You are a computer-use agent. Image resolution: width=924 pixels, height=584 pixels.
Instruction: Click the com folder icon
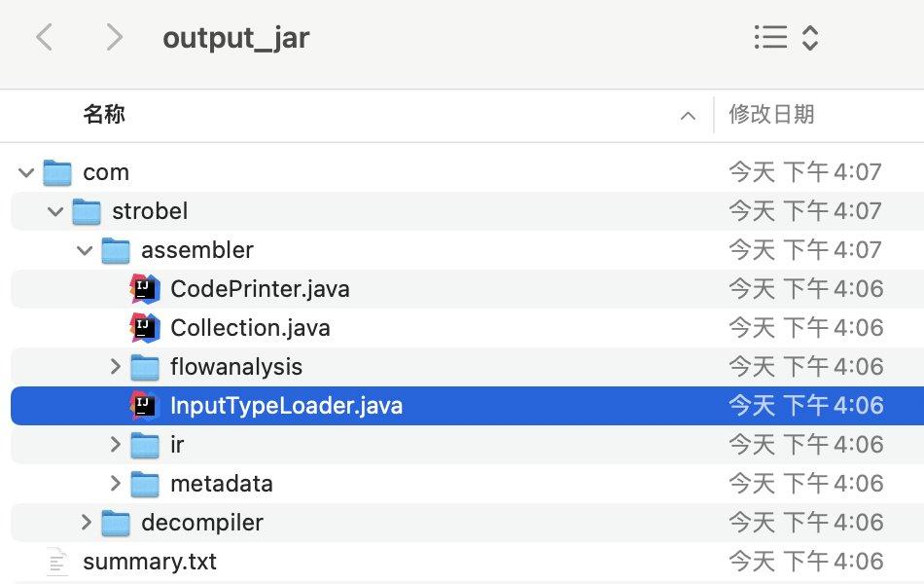(58, 172)
